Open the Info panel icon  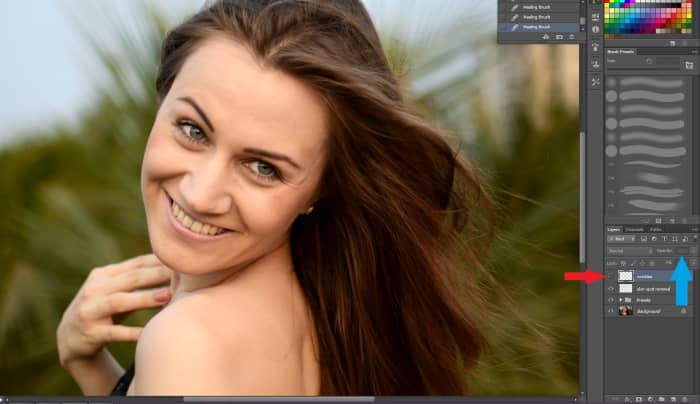596,29
